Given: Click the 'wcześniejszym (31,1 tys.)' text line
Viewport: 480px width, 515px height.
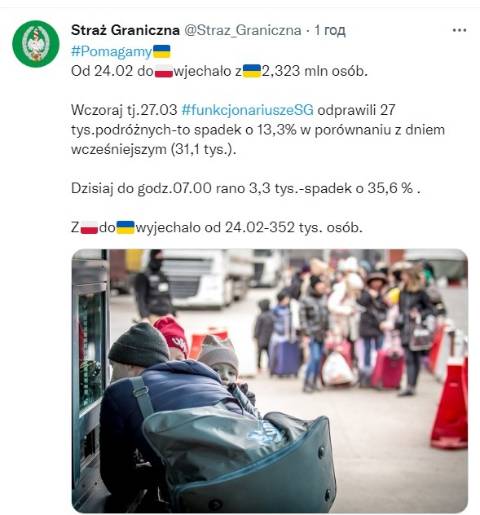Looking at the screenshot, I should tap(154, 149).
